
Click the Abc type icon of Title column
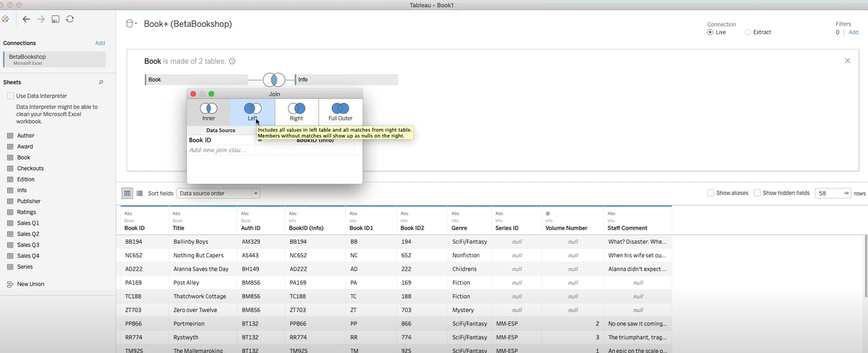(x=177, y=213)
